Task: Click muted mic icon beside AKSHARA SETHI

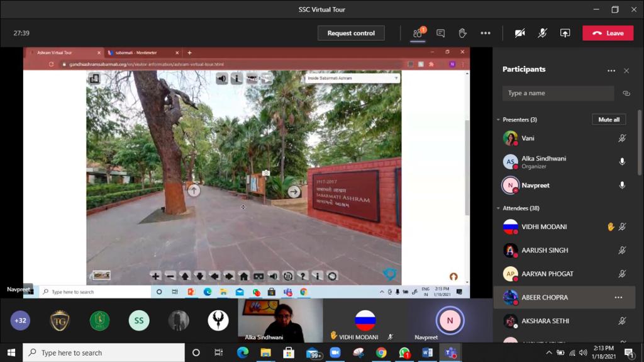Action: click(622, 321)
